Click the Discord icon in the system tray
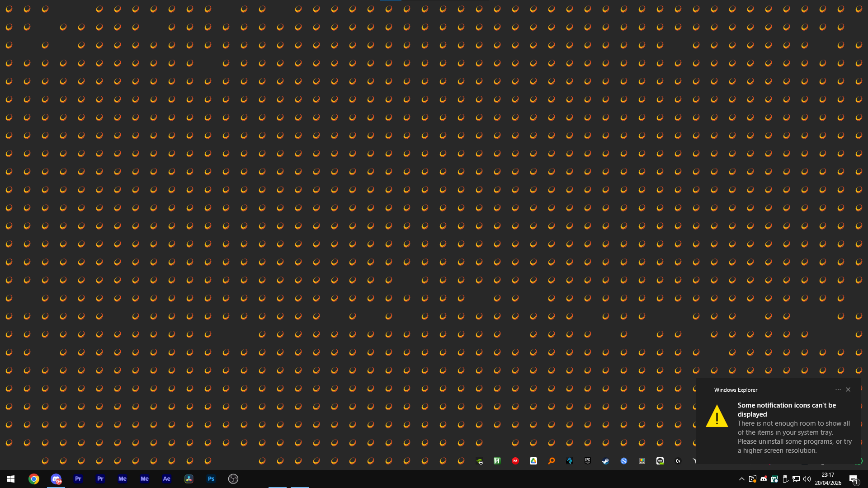868x488 pixels. coord(764,479)
